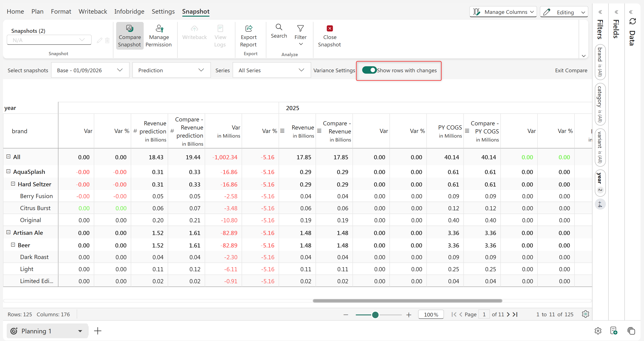
Task: Click the refresh Data panel icon
Action: 632,21
